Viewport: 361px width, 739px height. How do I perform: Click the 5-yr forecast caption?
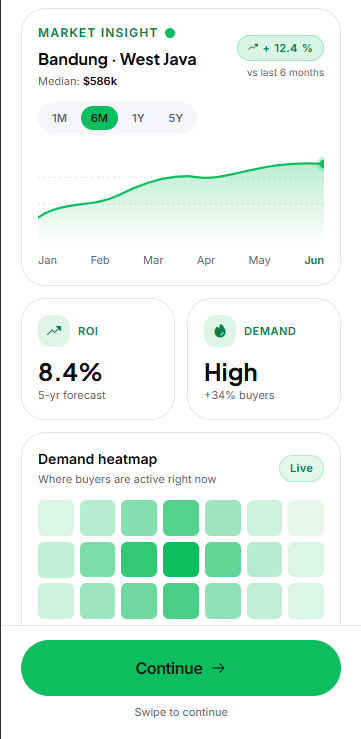(x=72, y=395)
